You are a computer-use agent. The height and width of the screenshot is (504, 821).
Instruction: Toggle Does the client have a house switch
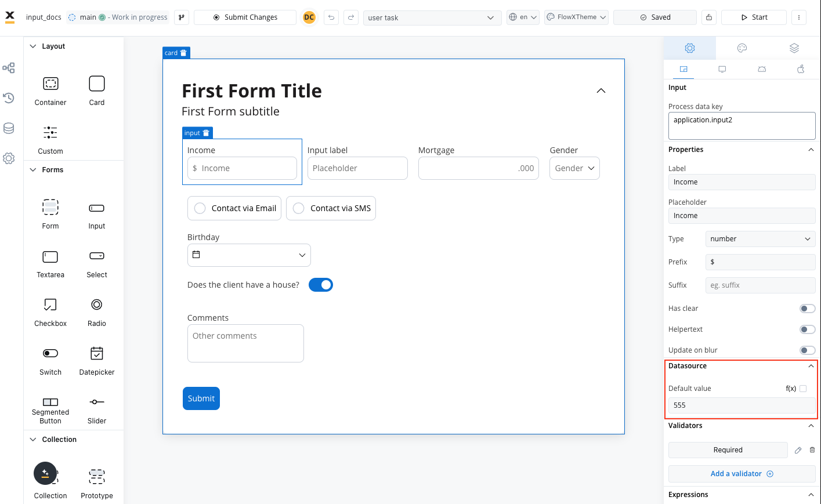321,285
